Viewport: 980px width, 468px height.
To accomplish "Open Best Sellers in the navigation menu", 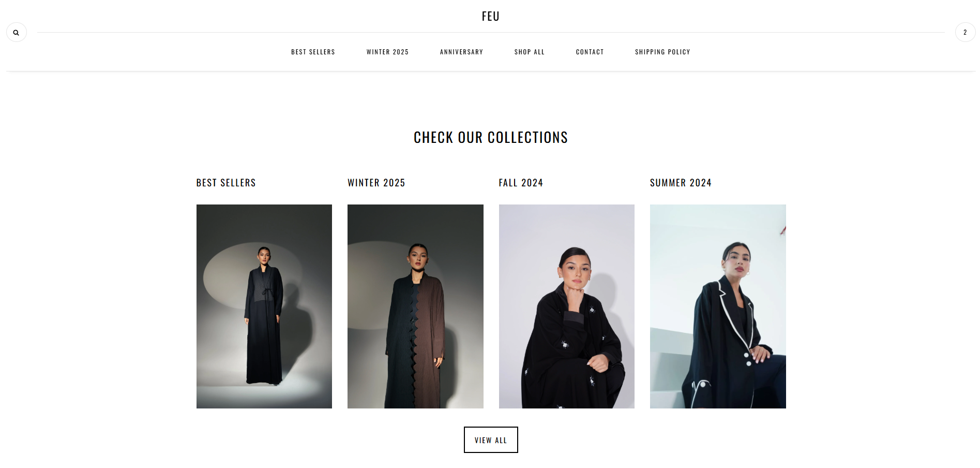I will coord(313,52).
